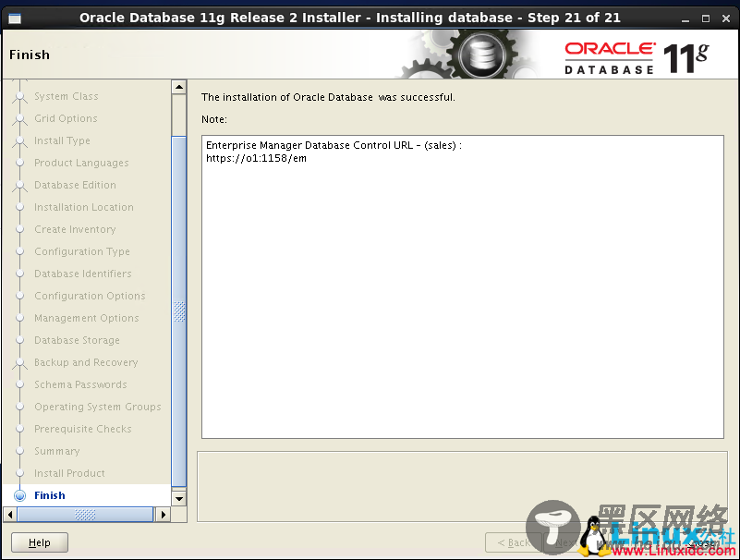This screenshot has height=560, width=740.
Task: Click the Help button
Action: pyautogui.click(x=40, y=542)
